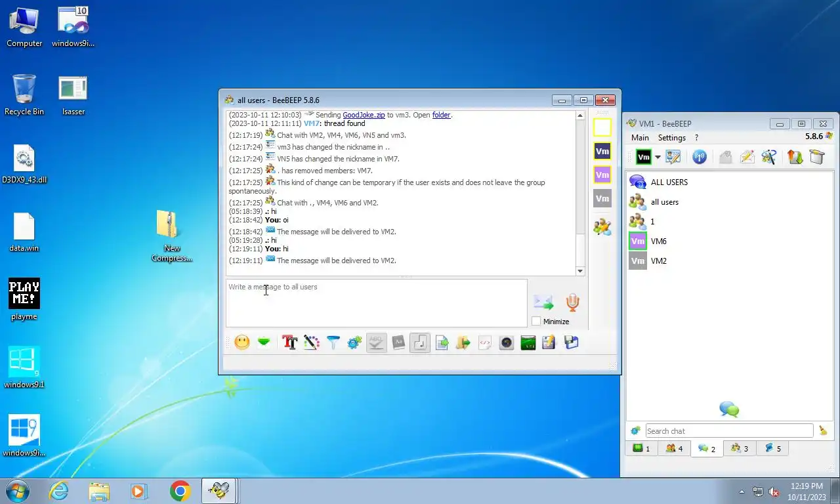Open the Main menu in VM1 window

640,138
